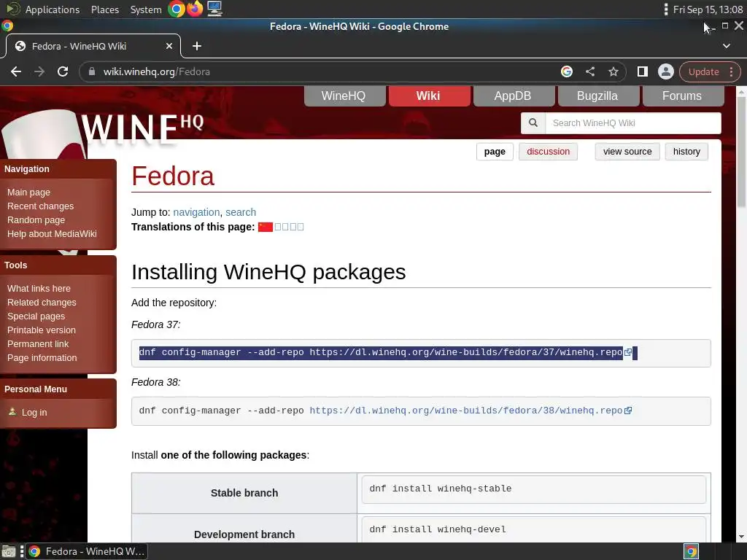Reload the Fedora wiki page
Viewport: 747px width, 560px height.
pos(63,71)
